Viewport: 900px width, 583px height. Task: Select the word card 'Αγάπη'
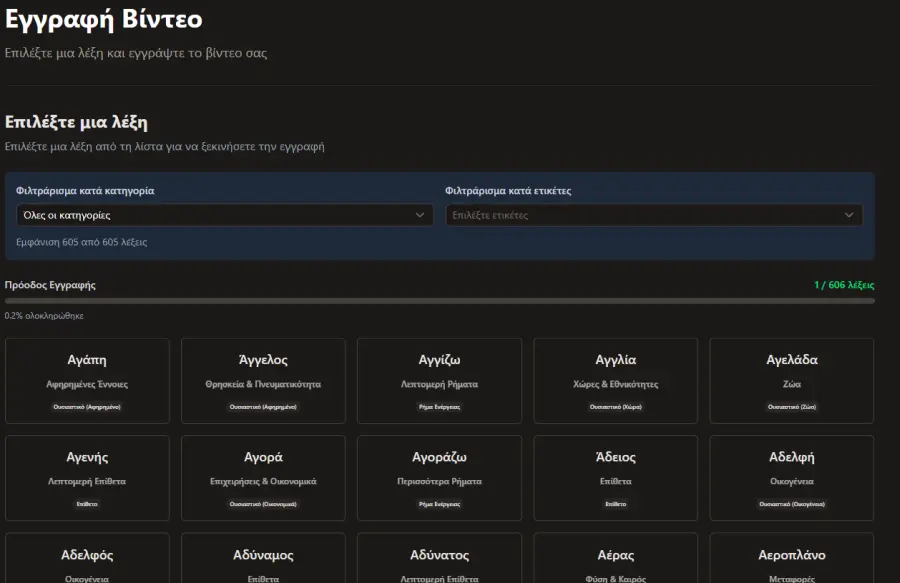click(x=87, y=380)
